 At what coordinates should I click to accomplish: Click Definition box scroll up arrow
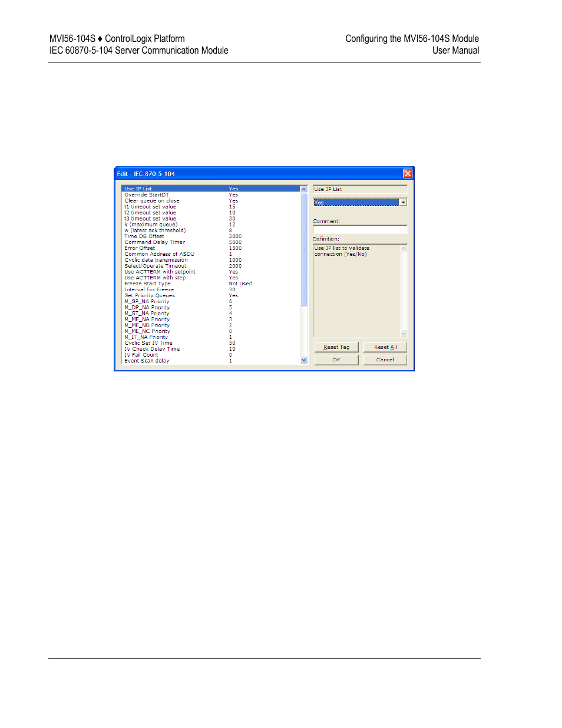click(404, 248)
